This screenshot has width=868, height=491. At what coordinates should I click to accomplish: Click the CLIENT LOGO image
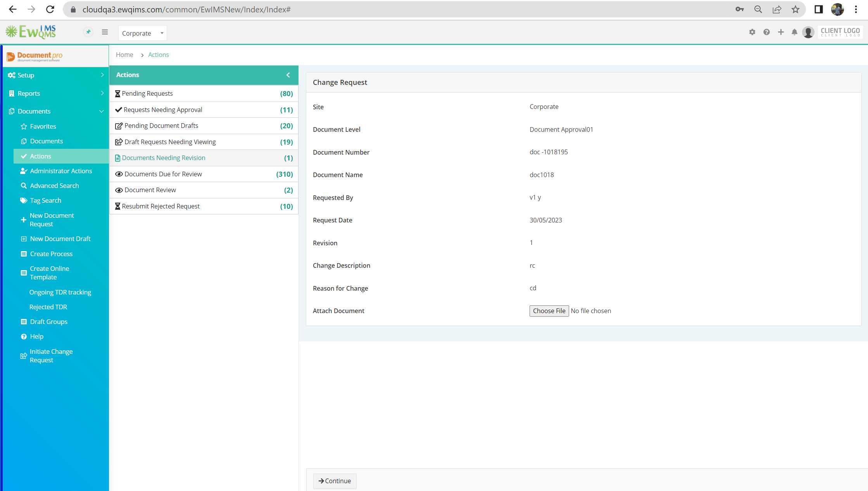(x=840, y=32)
